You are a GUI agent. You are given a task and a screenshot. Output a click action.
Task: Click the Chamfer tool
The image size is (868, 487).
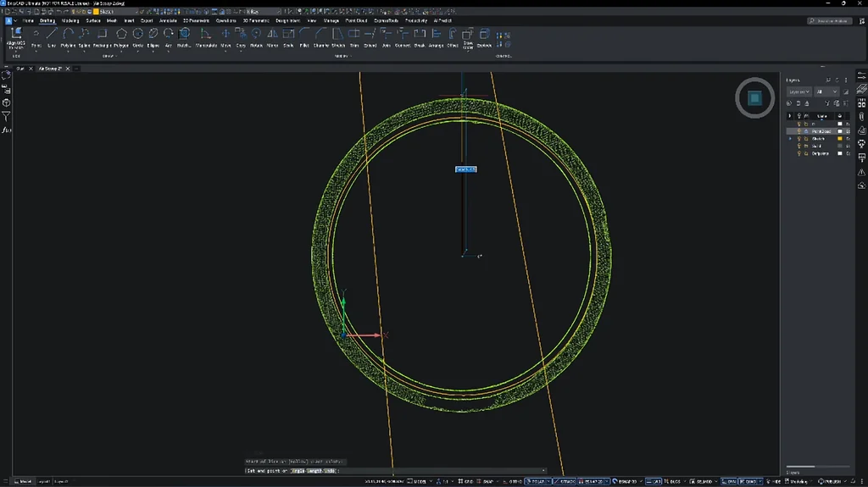[x=320, y=37]
